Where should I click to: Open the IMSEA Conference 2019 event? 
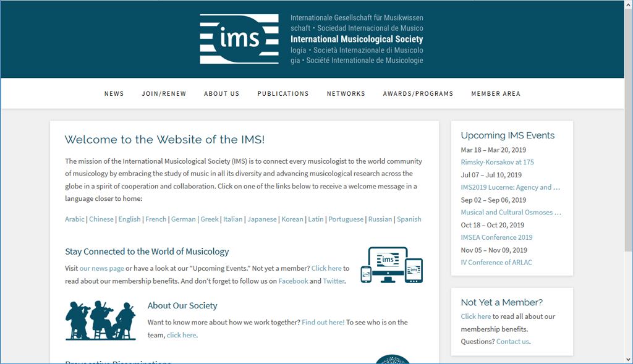click(496, 237)
